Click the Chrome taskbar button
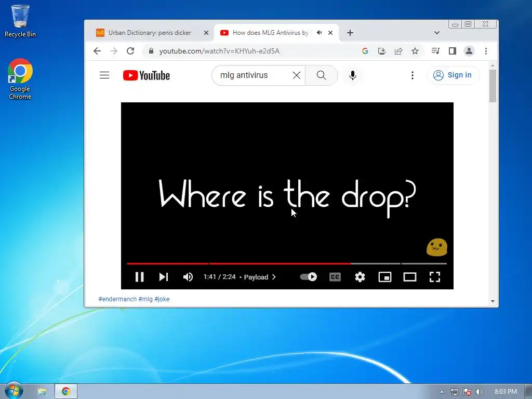The height and width of the screenshot is (399, 532). [x=66, y=392]
